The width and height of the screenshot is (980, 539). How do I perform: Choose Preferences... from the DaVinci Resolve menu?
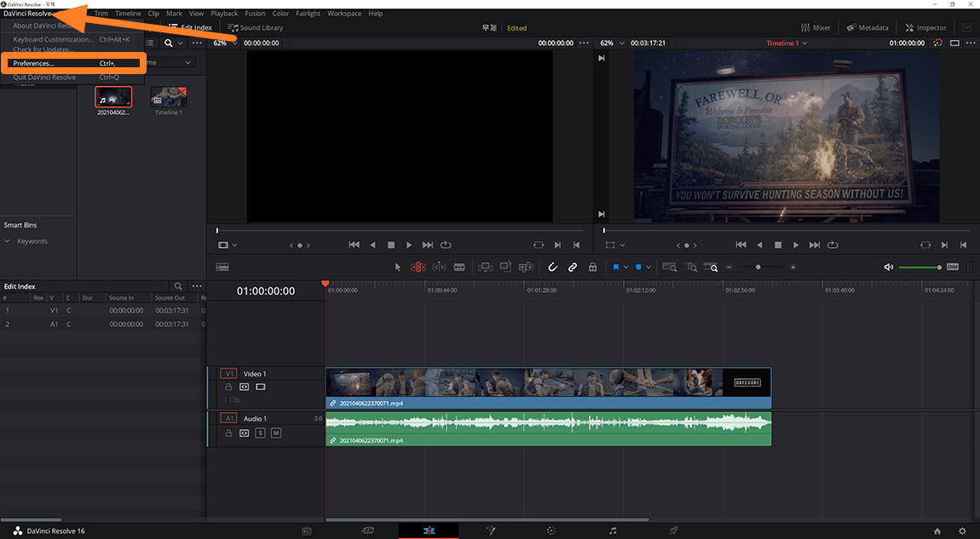34,64
